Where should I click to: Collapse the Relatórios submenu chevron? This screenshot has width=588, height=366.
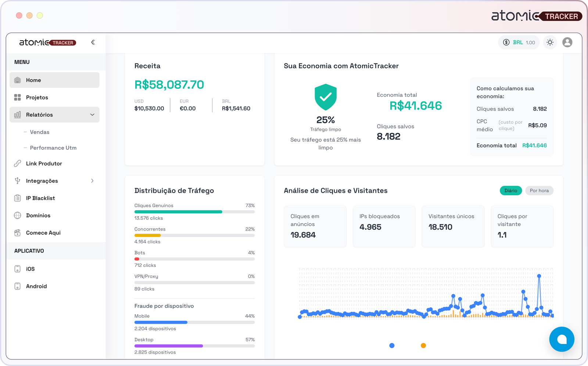point(92,115)
